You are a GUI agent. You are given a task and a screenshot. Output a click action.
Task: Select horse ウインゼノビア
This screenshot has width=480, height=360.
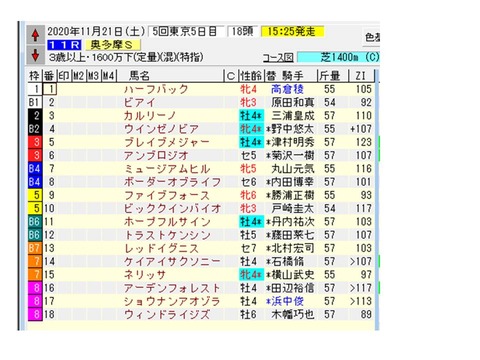click(161, 129)
